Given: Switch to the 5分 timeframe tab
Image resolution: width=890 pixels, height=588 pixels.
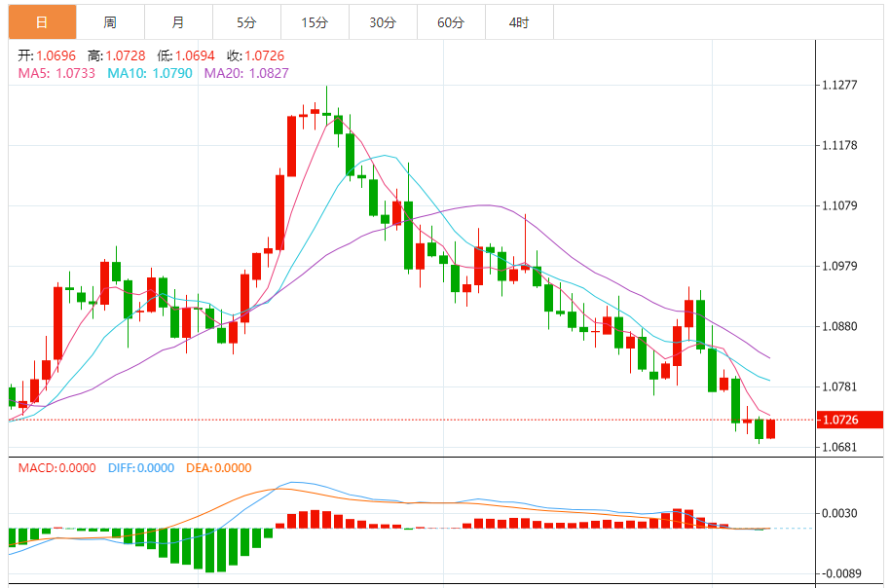Looking at the screenshot, I should point(246,22).
